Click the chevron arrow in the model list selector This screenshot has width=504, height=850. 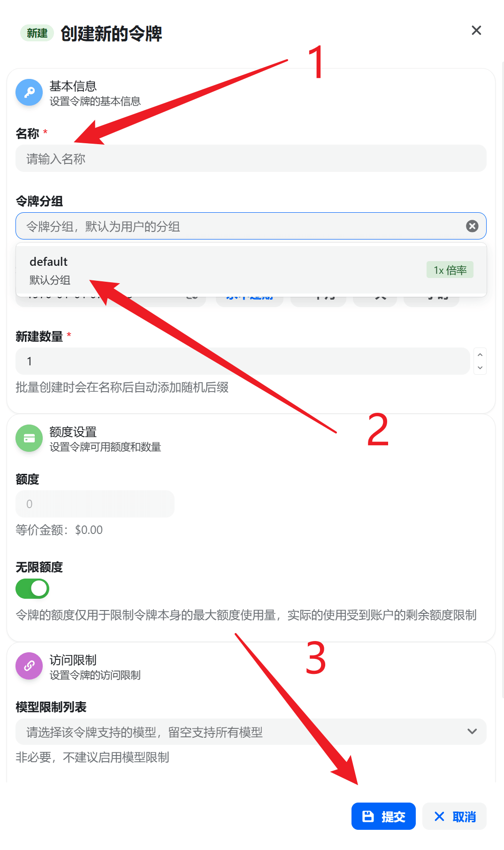click(x=472, y=732)
